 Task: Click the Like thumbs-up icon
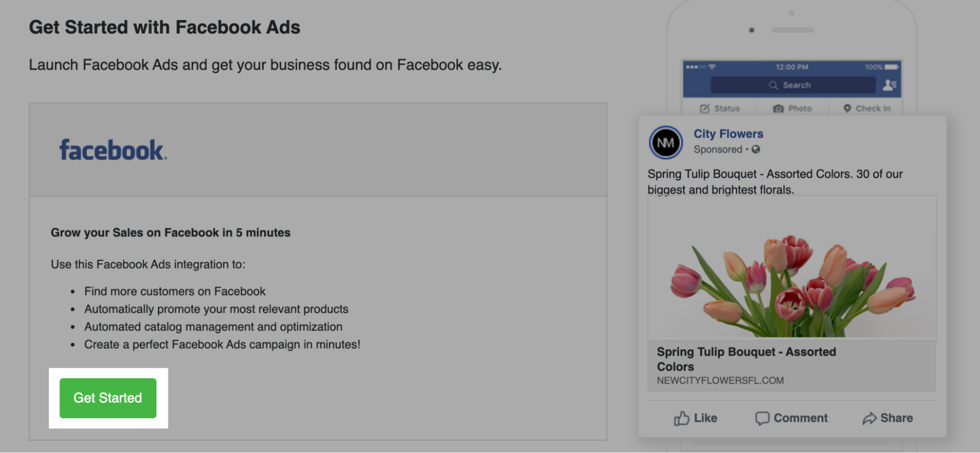(x=681, y=418)
